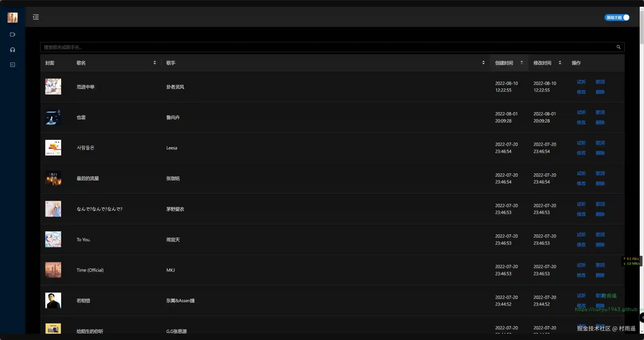This screenshot has width=644, height=340.
Task: Sort the table by 歌手 column
Action: pos(483,63)
